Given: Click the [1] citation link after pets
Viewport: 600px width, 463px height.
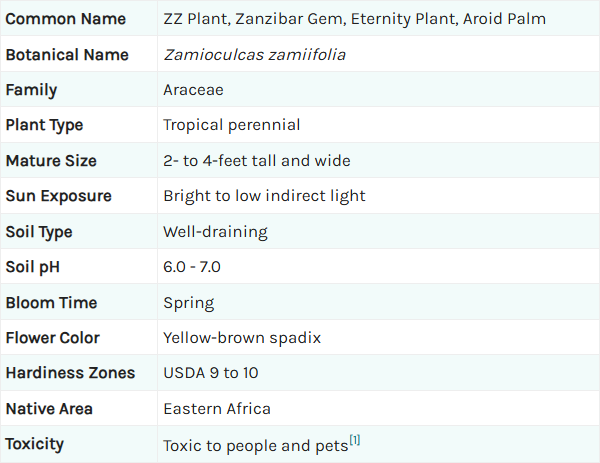Looking at the screenshot, I should pyautogui.click(x=355, y=440).
